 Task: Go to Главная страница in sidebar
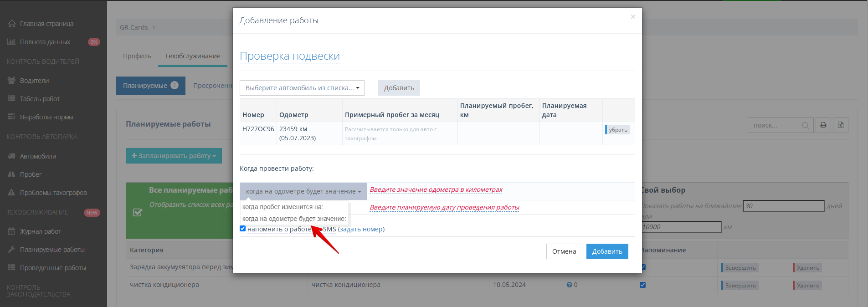coord(46,24)
